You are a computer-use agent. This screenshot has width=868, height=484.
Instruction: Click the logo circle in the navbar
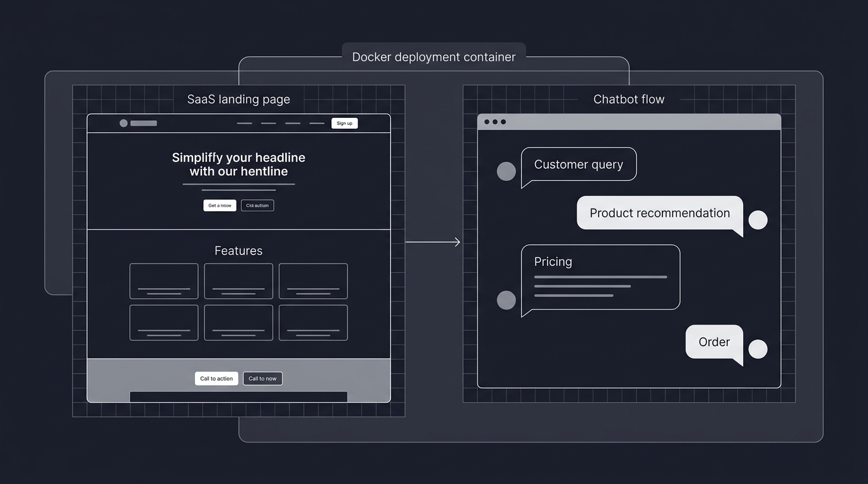click(x=124, y=123)
